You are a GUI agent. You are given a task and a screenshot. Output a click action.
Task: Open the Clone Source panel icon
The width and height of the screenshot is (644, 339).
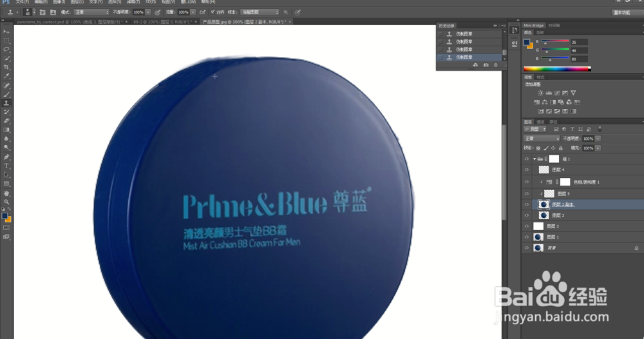(53, 12)
